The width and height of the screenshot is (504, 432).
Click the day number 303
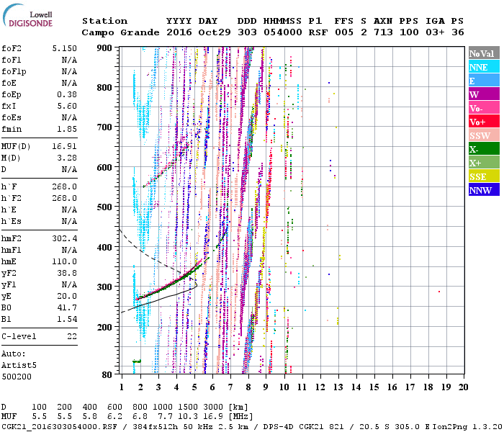click(x=247, y=32)
